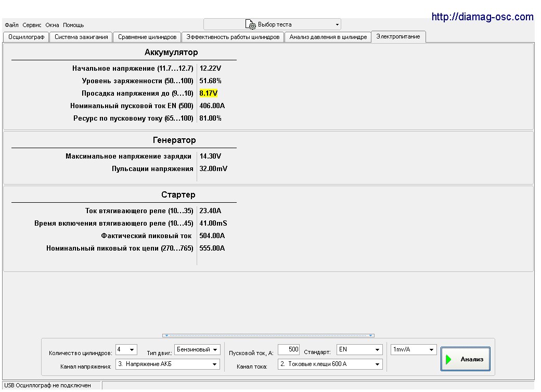Click the Номинальный пиковый ток цепи label
Viewport: 541px width, 392px height.
pos(120,248)
